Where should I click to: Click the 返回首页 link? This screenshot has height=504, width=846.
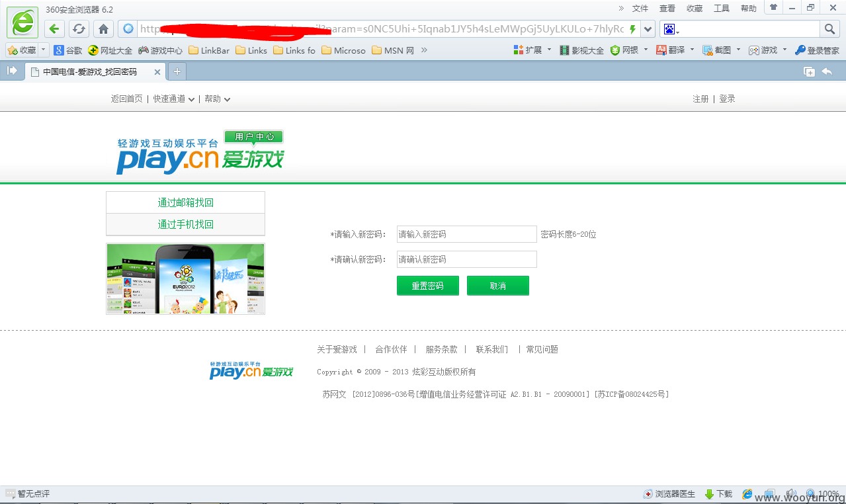coord(127,99)
